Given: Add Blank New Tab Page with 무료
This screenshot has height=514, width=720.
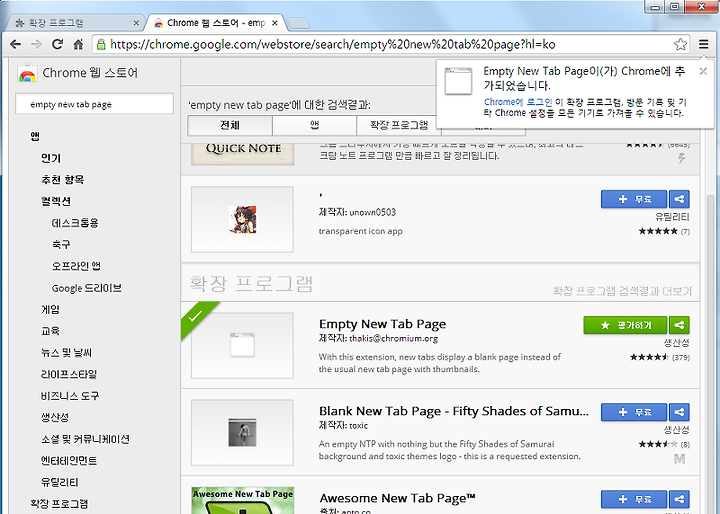Looking at the screenshot, I should (x=634, y=412).
